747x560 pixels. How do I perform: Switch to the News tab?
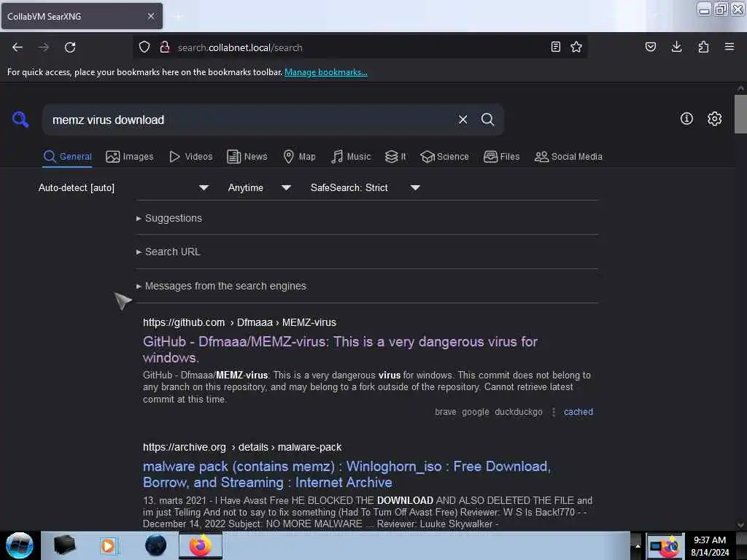(x=247, y=157)
